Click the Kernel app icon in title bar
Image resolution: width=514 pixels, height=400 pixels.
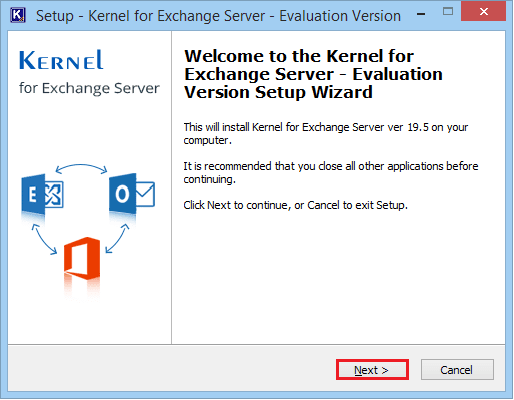(x=17, y=15)
